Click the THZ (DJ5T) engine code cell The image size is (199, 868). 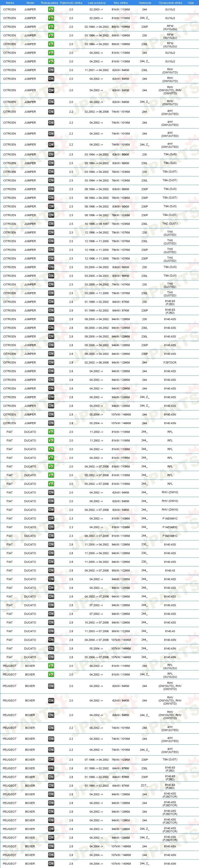(x=170, y=224)
